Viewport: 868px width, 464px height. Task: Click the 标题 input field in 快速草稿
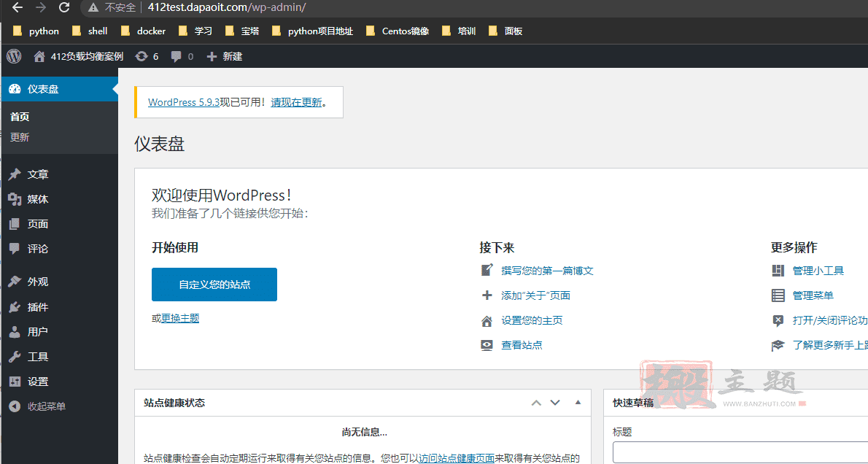click(740, 452)
